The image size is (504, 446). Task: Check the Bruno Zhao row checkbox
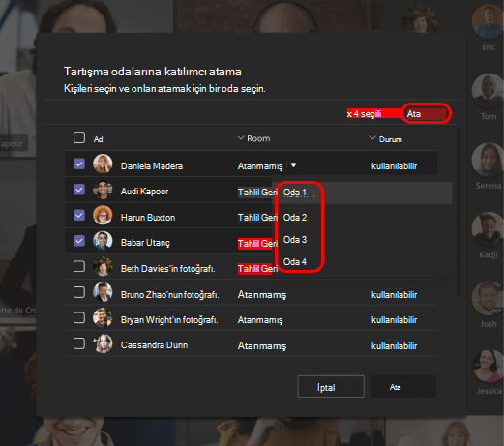click(79, 292)
